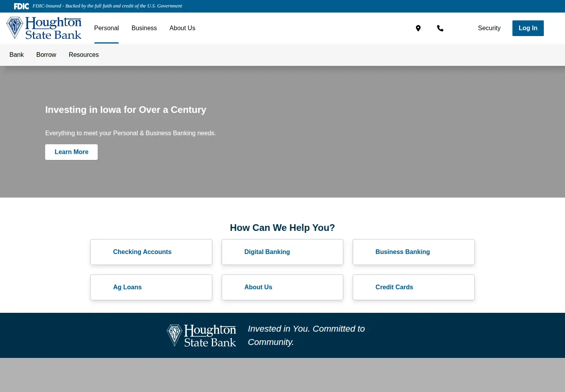Open the Digital Banking card
The image size is (565, 392).
(282, 252)
